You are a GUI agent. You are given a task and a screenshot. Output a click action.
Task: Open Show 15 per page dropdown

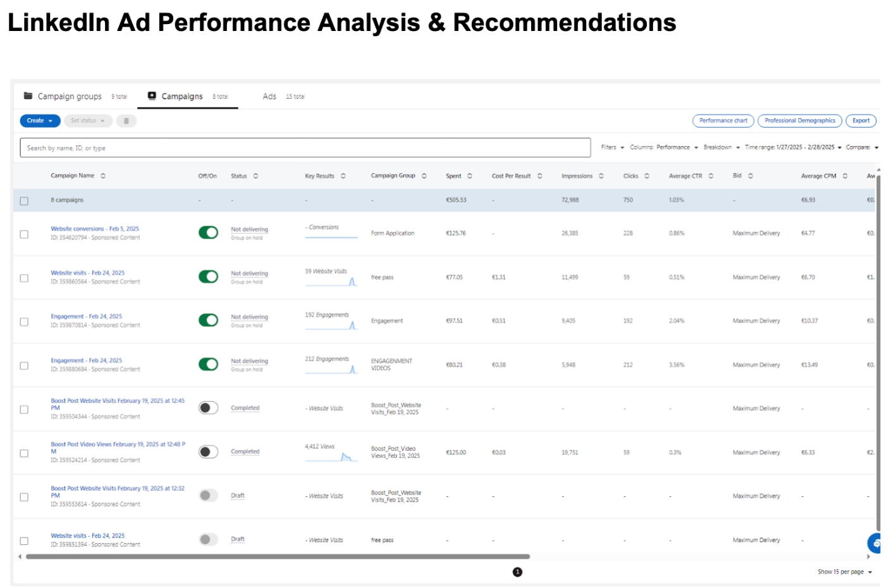pyautogui.click(x=845, y=572)
